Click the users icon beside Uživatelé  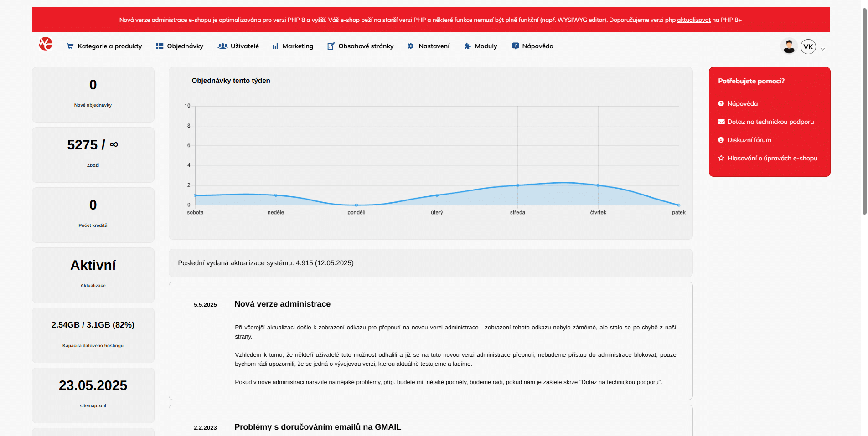tap(222, 46)
